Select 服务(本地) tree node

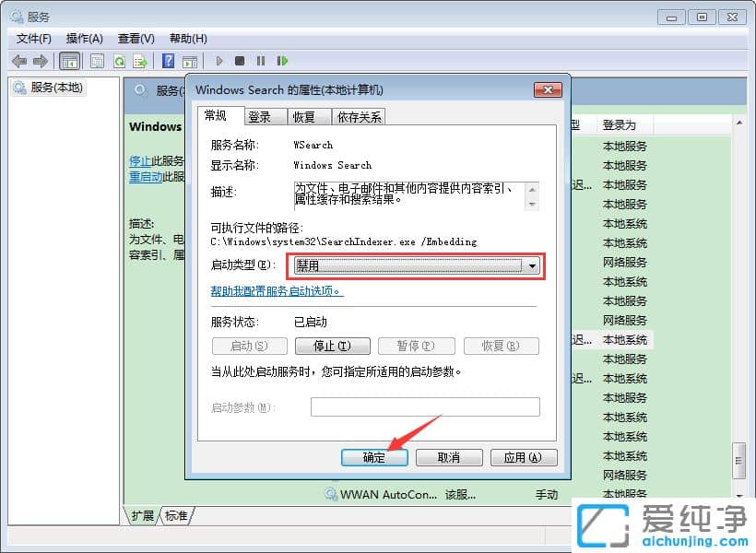point(49,88)
